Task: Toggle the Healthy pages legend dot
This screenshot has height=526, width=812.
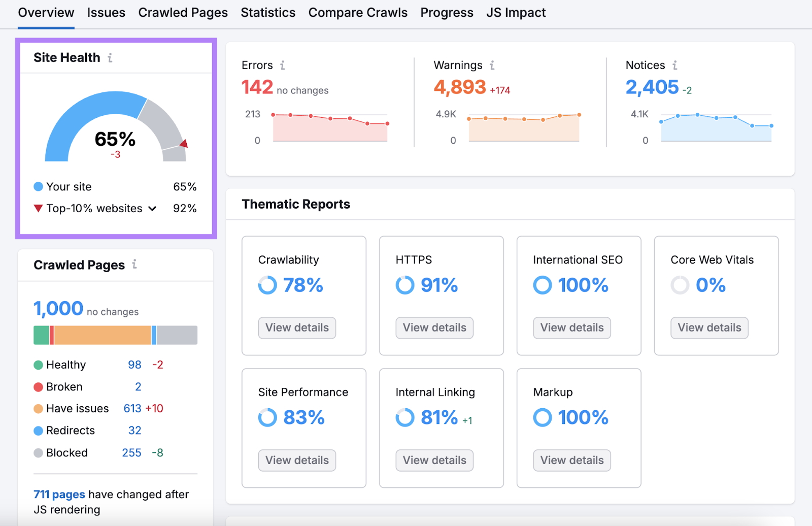Action: pyautogui.click(x=38, y=365)
